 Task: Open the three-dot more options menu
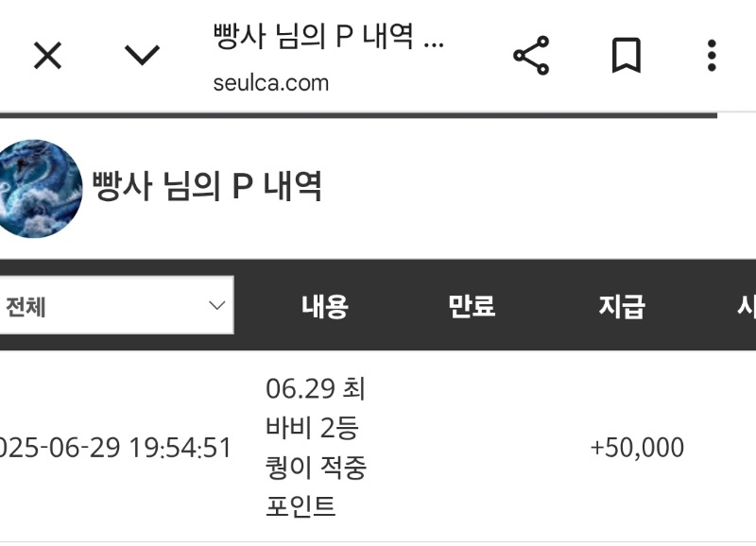[712, 56]
